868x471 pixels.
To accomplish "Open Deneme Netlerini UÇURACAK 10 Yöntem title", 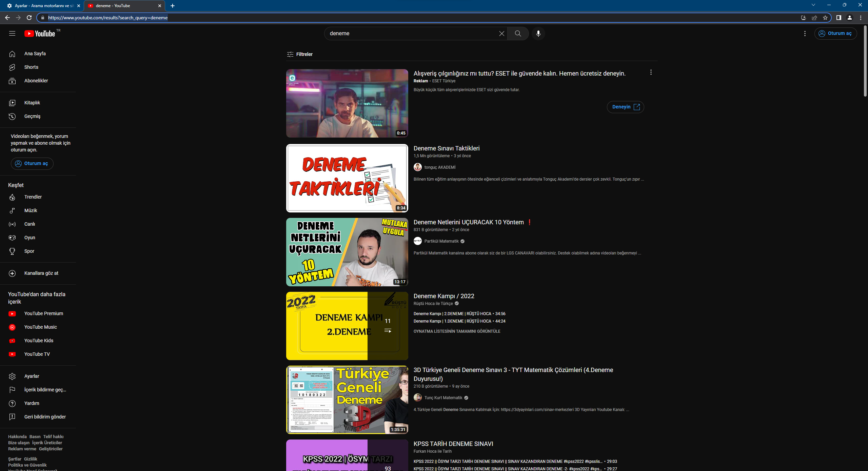I will coord(473,222).
